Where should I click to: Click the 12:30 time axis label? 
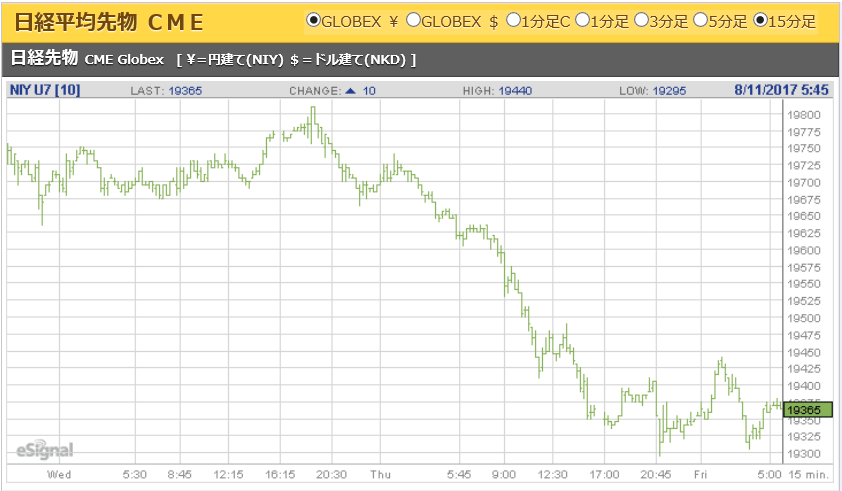coord(553,474)
